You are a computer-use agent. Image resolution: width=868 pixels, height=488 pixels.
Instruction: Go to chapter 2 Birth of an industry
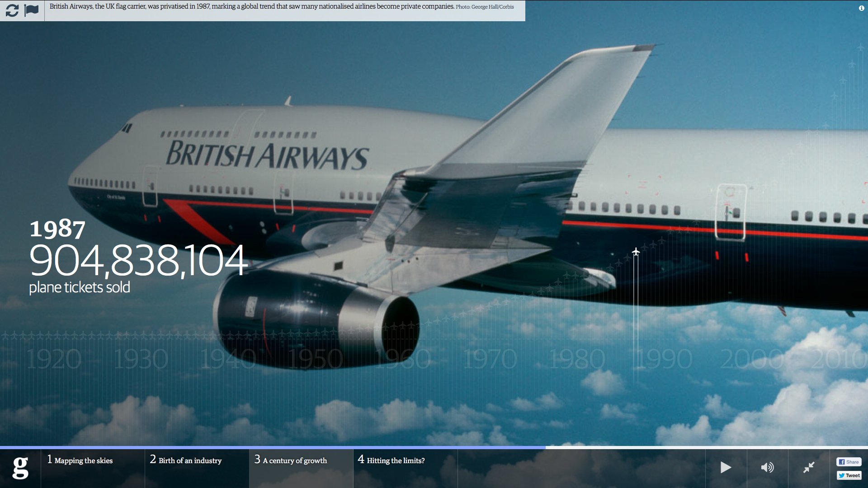click(x=197, y=468)
